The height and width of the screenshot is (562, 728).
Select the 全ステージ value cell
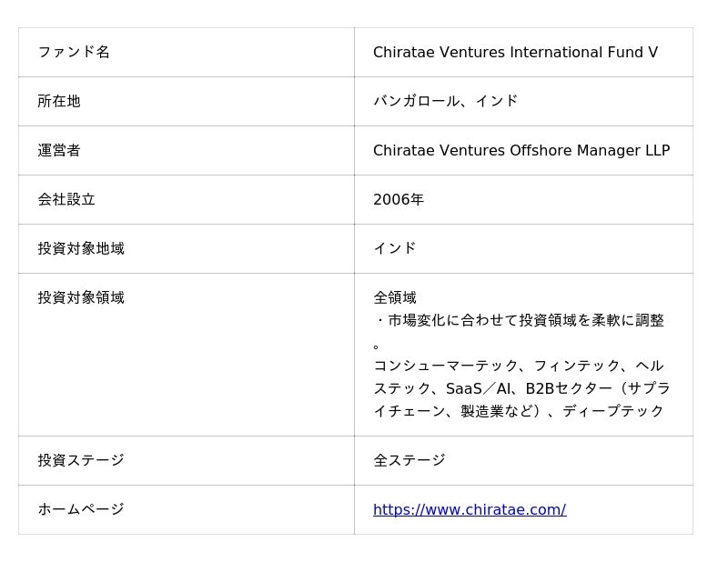click(x=409, y=461)
